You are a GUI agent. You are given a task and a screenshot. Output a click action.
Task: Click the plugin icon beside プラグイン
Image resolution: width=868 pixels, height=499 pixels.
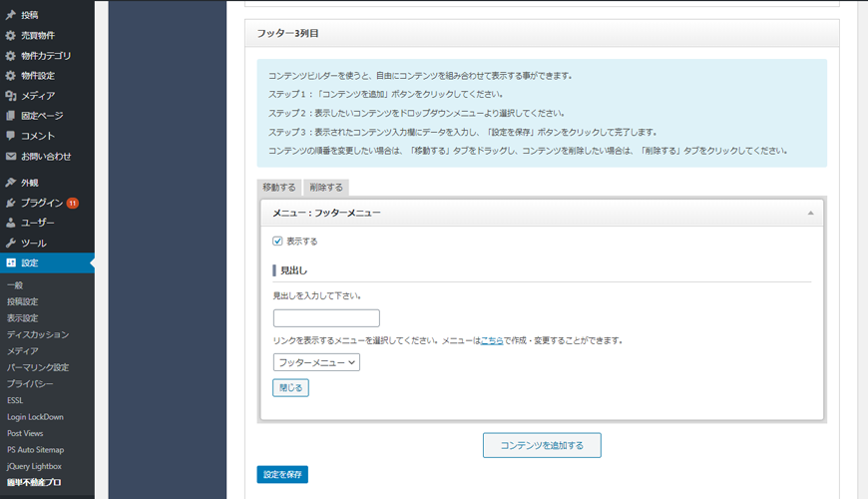tap(11, 203)
